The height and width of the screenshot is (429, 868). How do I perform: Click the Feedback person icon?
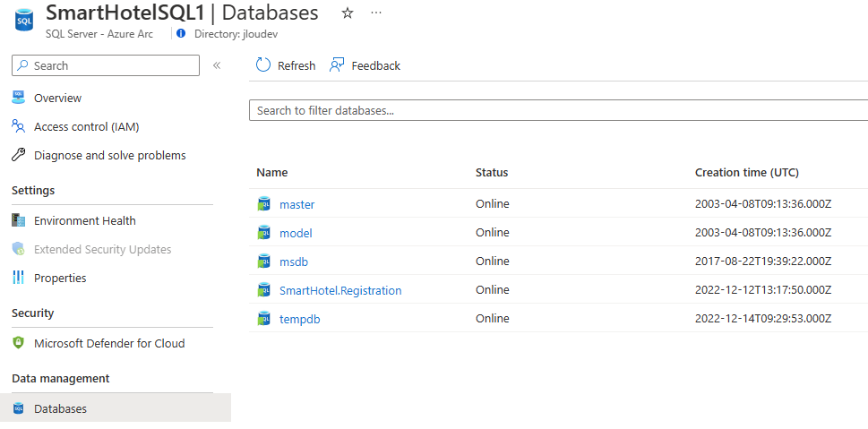pyautogui.click(x=337, y=65)
